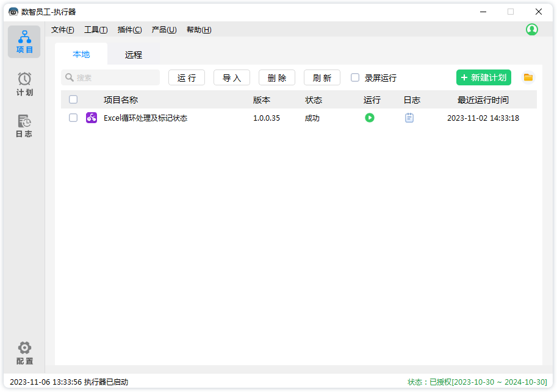Open the 帮助(H) menu

[199, 30]
